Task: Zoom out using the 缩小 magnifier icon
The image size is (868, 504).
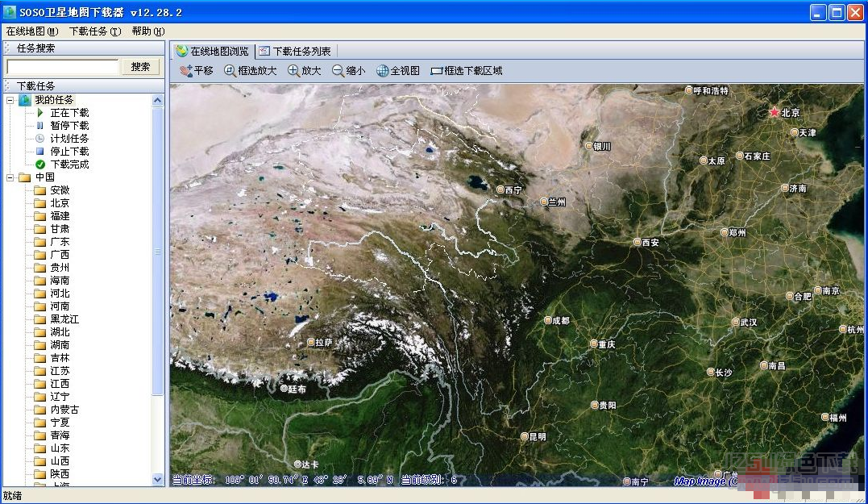Action: click(x=349, y=70)
